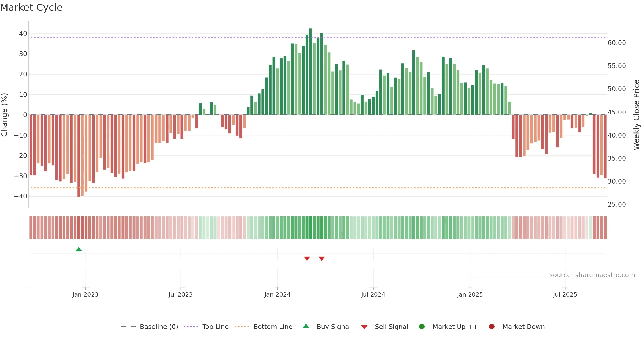Toggle the Market Down -- legend entry

(x=520, y=327)
